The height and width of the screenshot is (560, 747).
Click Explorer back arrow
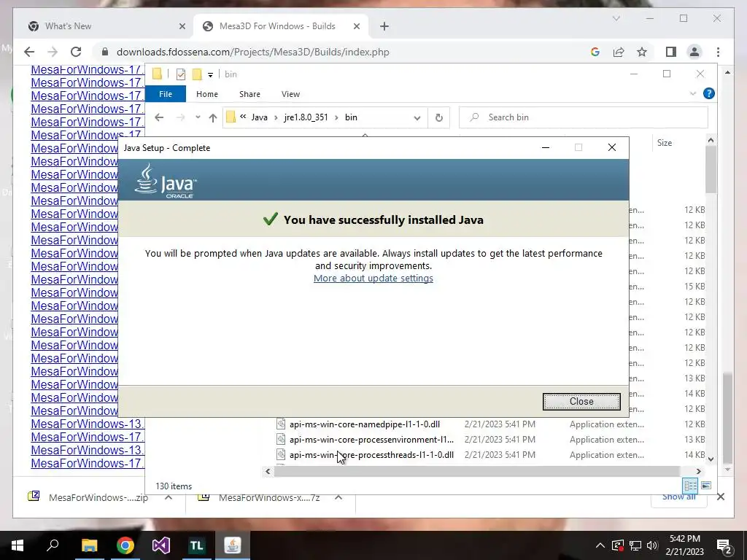click(159, 117)
